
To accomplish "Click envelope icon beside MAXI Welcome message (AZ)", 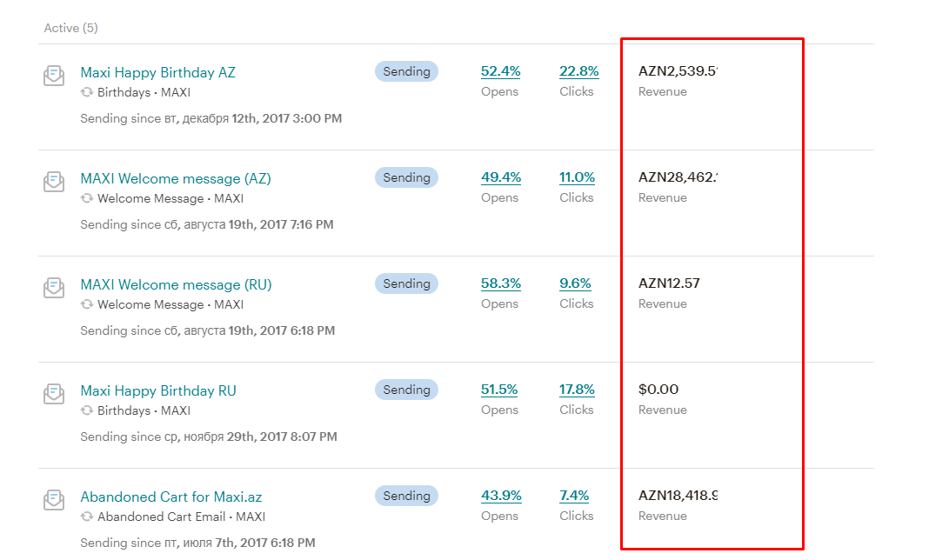I will pyautogui.click(x=54, y=182).
